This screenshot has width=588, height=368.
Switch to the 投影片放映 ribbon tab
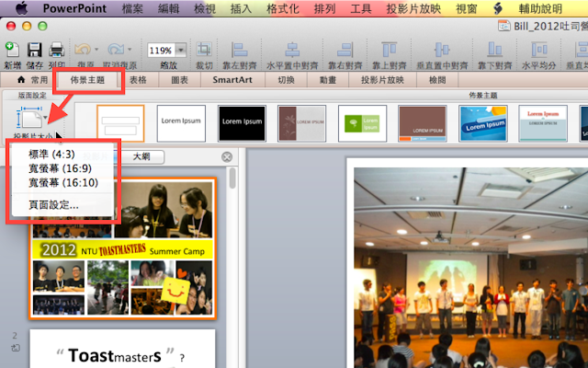(382, 80)
